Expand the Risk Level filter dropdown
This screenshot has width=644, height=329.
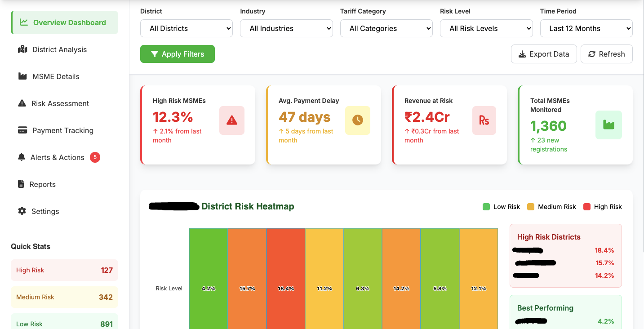click(x=486, y=28)
